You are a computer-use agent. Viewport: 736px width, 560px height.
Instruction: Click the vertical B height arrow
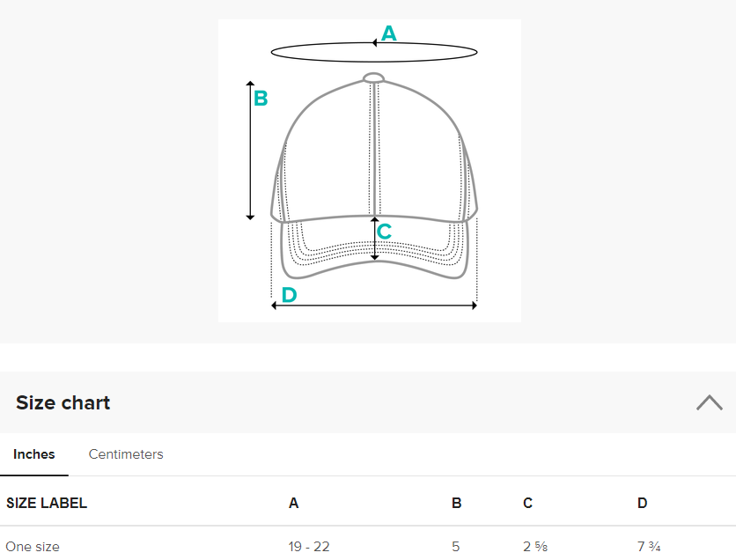tap(250, 151)
